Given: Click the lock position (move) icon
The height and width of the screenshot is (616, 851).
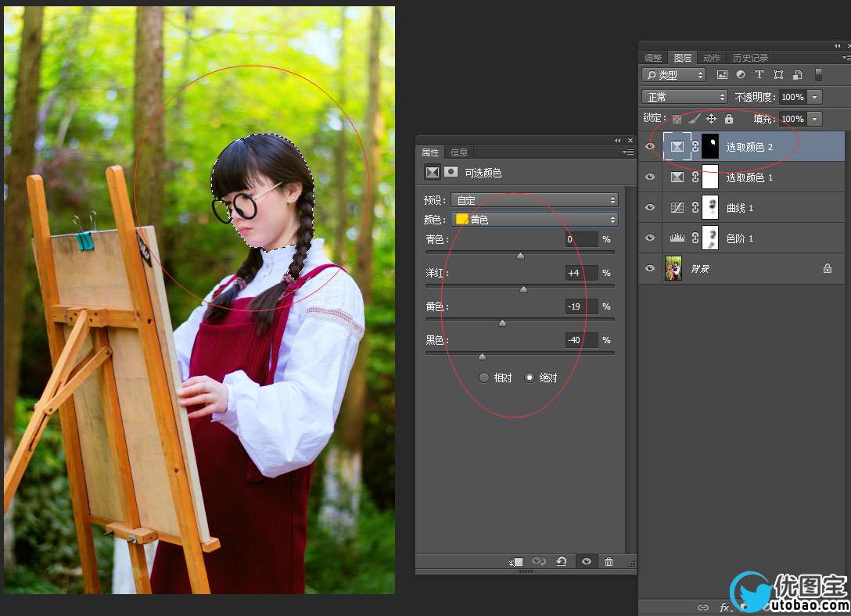Looking at the screenshot, I should [711, 119].
